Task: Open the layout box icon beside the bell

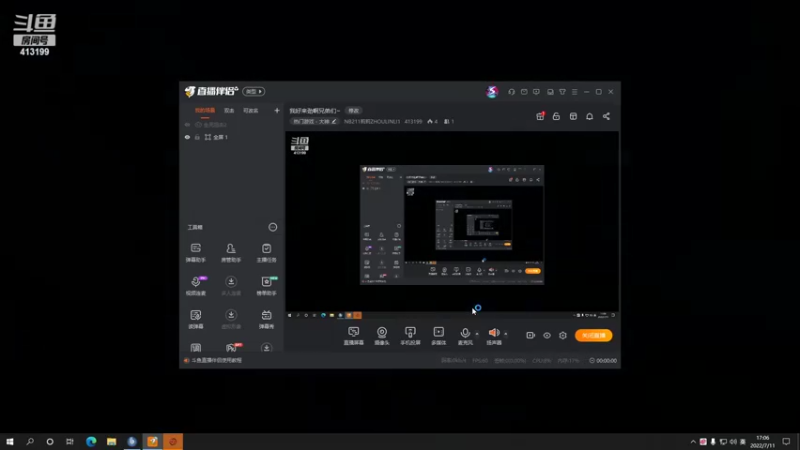Action: [573, 116]
